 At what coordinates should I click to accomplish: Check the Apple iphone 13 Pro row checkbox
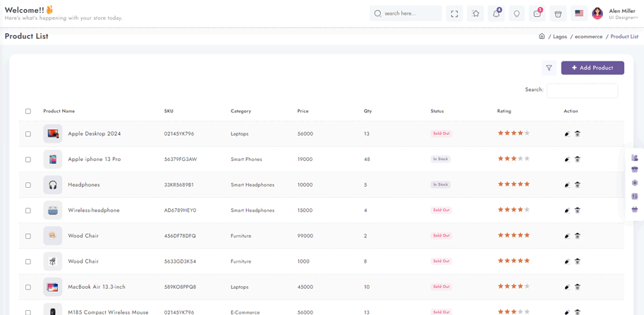(28, 159)
